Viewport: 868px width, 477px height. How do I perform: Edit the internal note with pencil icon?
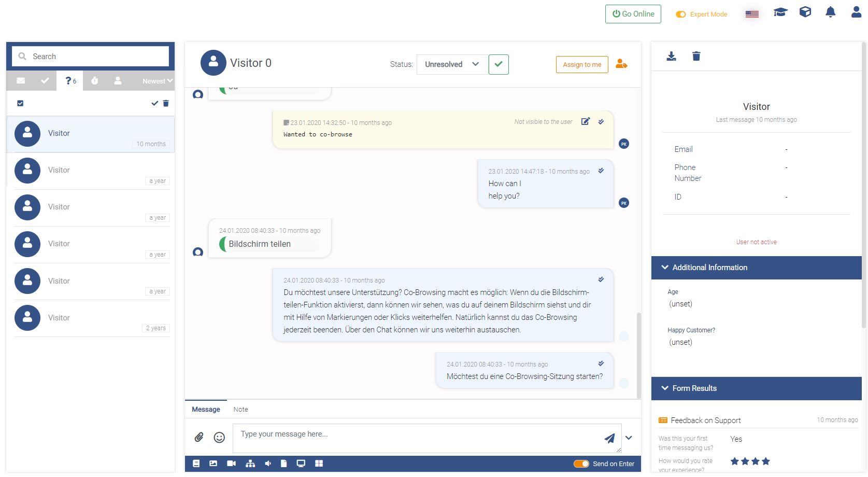586,121
